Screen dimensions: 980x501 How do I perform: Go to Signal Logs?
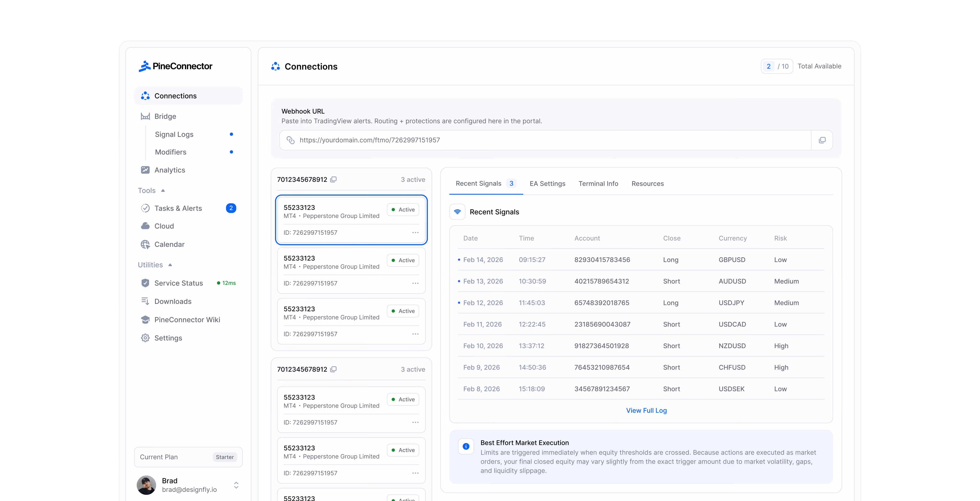(x=174, y=134)
